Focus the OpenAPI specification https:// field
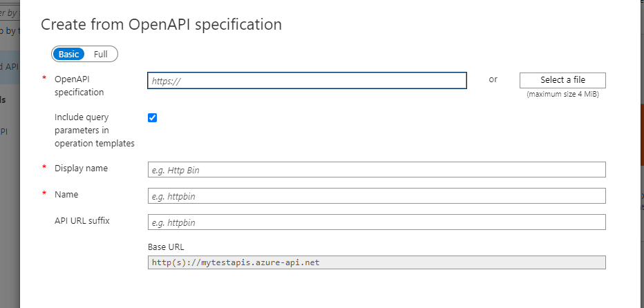644x308 pixels. click(307, 81)
